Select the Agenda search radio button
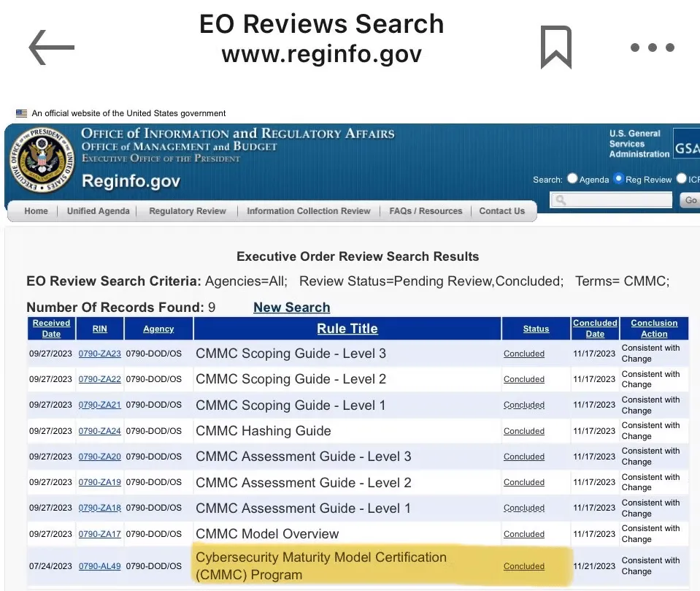 coord(572,179)
